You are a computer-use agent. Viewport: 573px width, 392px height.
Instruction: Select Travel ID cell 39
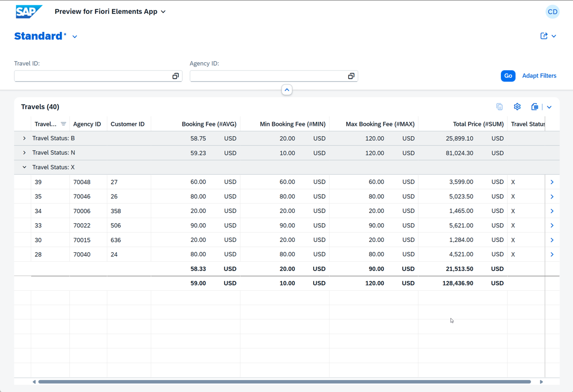pyautogui.click(x=38, y=182)
